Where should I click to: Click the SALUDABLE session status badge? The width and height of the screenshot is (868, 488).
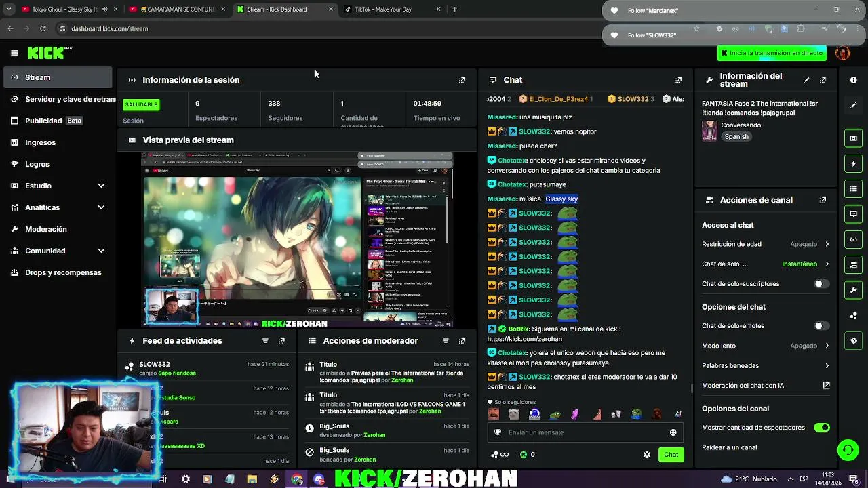point(141,104)
